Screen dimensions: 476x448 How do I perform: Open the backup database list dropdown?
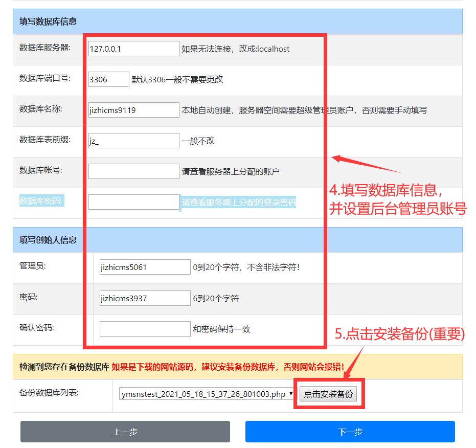pyautogui.click(x=207, y=394)
